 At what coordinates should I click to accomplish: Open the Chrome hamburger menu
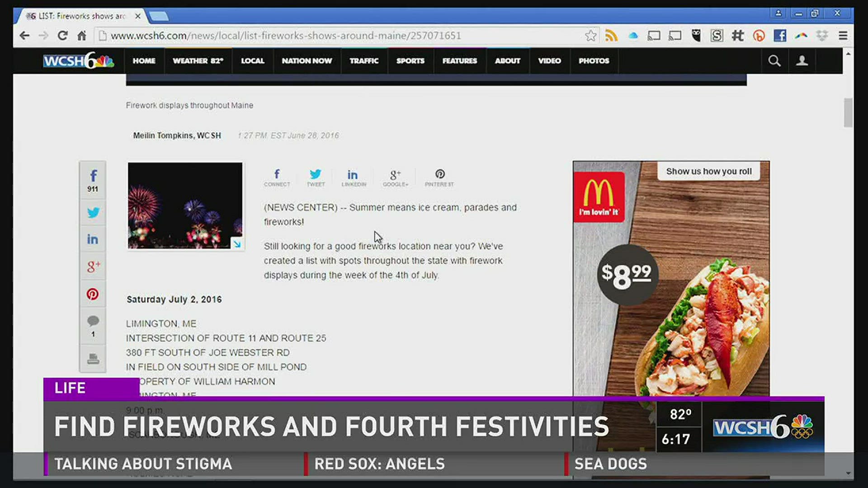pos(843,36)
